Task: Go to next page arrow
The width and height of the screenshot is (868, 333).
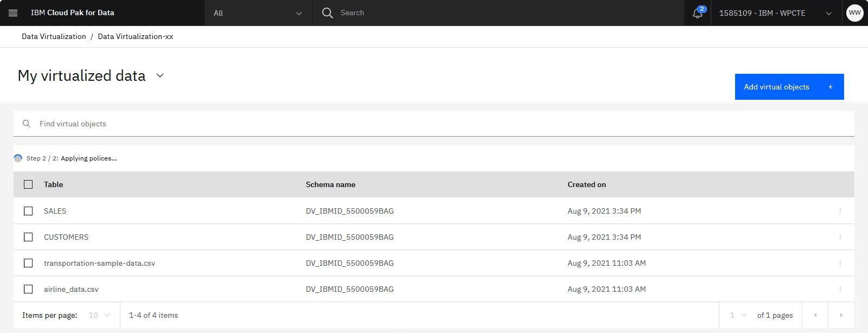Action: 841,315
